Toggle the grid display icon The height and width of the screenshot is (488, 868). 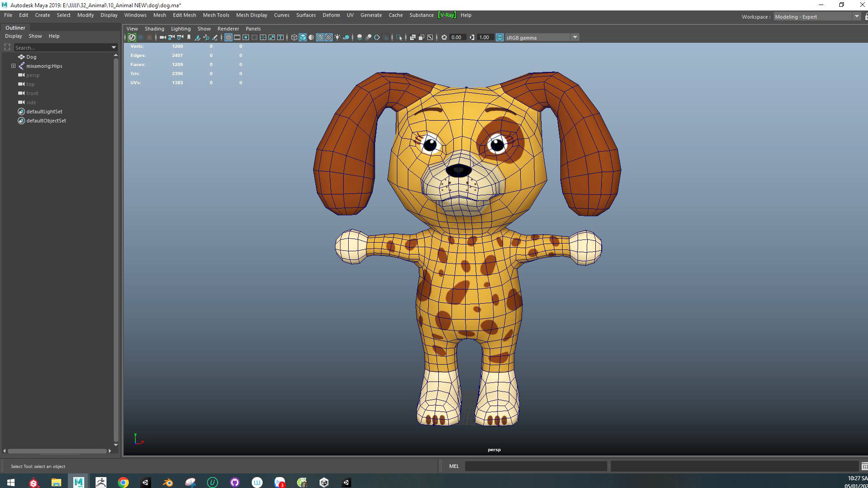(x=228, y=37)
